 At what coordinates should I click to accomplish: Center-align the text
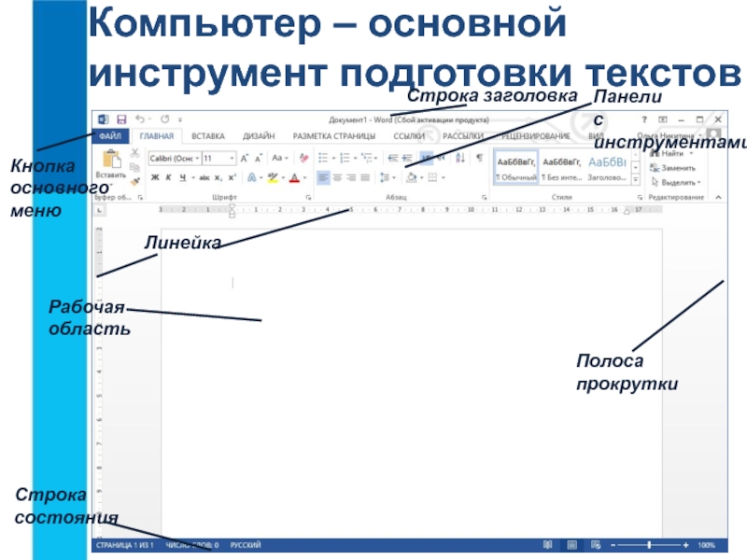[x=337, y=177]
